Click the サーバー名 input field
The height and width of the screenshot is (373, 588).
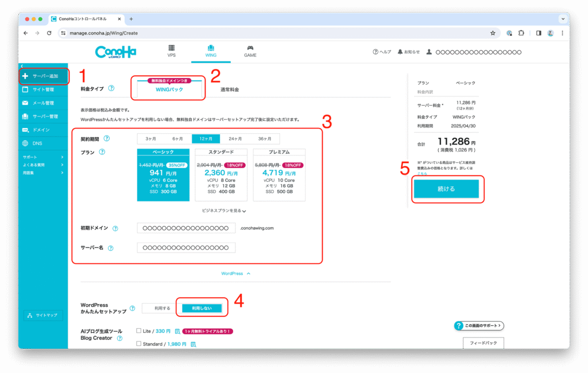pyautogui.click(x=186, y=248)
